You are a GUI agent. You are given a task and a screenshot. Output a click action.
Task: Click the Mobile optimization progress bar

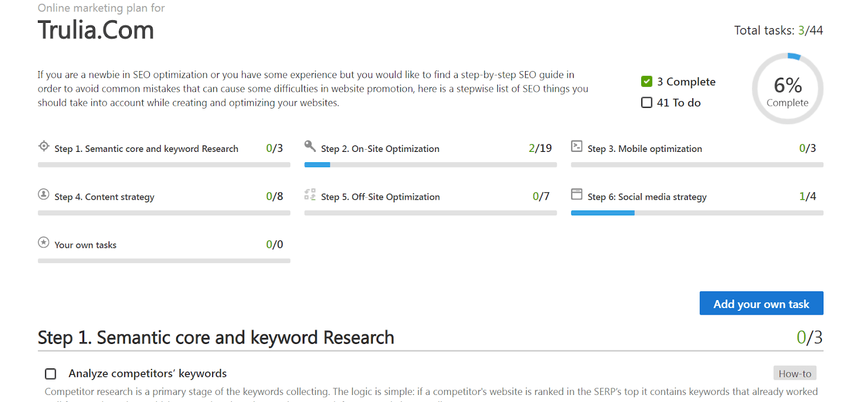(697, 165)
